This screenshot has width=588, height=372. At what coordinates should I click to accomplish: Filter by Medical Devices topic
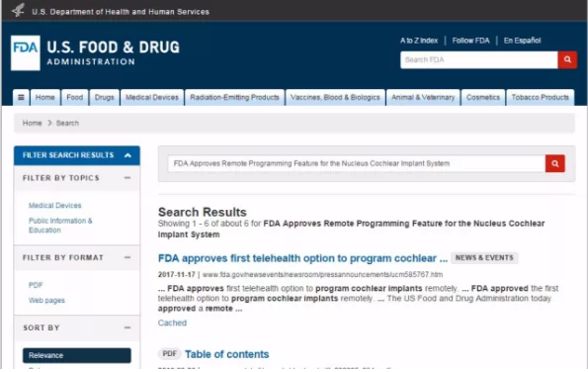click(x=54, y=206)
